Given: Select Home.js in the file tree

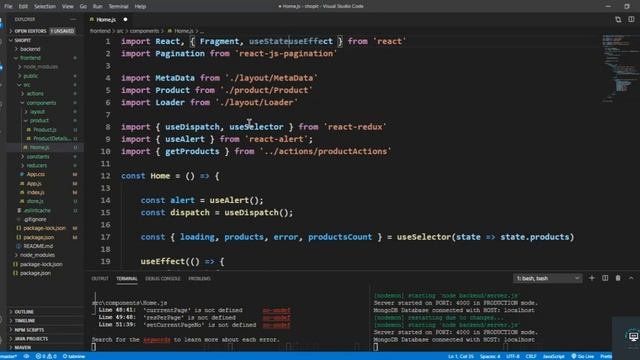Looking at the screenshot, I should pyautogui.click(x=39, y=147).
